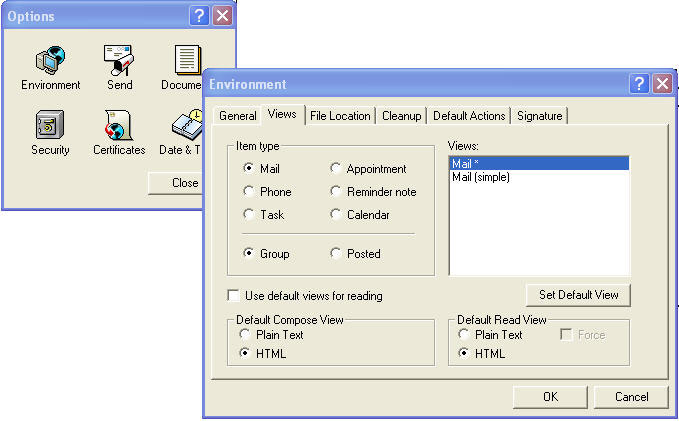The width and height of the screenshot is (679, 421).
Task: Close the Environment dialog with X
Action: pyautogui.click(x=663, y=83)
